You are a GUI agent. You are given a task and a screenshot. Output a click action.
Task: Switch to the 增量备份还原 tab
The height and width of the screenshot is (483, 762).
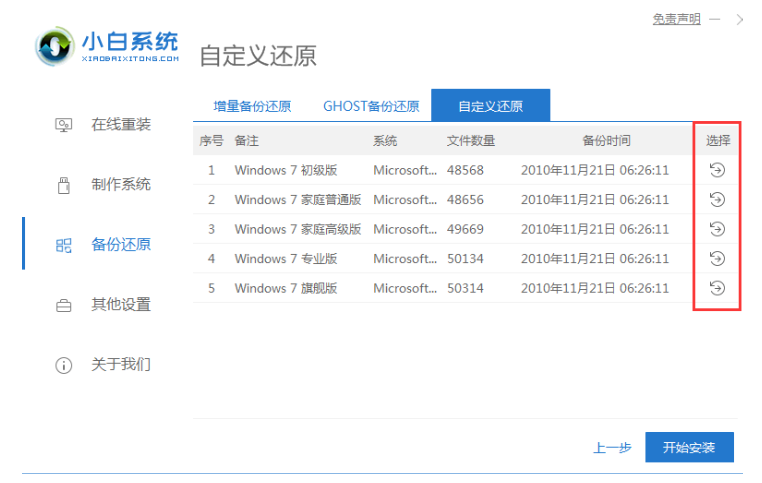pyautogui.click(x=252, y=106)
